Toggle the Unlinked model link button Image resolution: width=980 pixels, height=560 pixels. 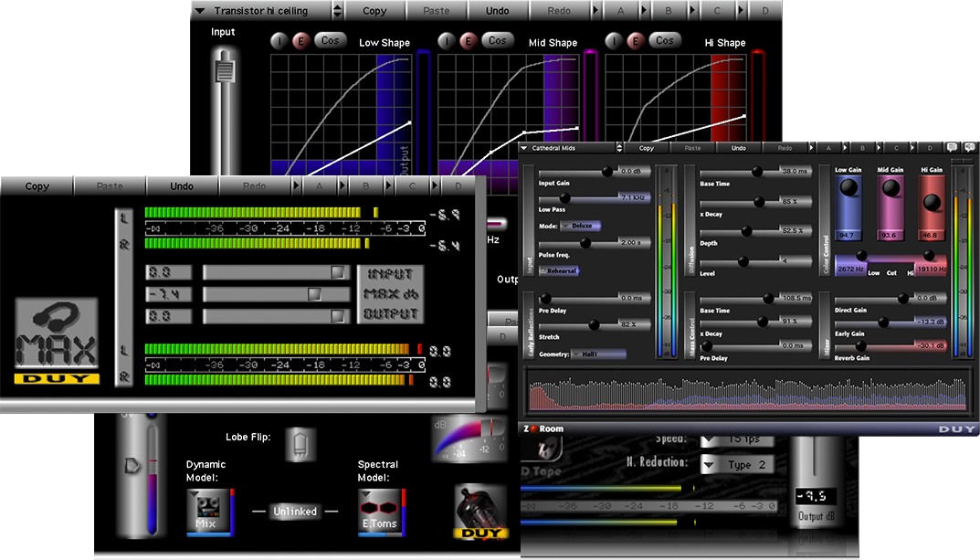[295, 512]
